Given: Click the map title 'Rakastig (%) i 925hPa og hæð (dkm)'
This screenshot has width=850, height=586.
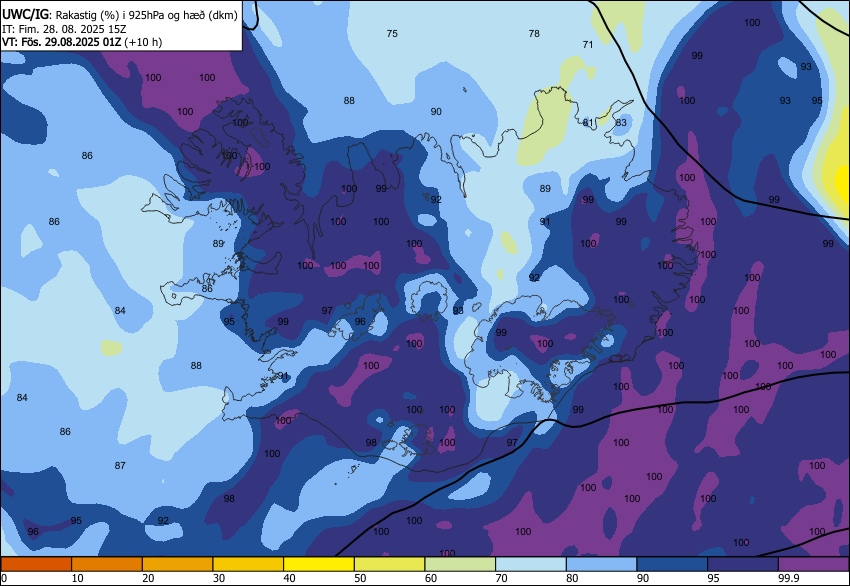Looking at the screenshot, I should (x=146, y=15).
